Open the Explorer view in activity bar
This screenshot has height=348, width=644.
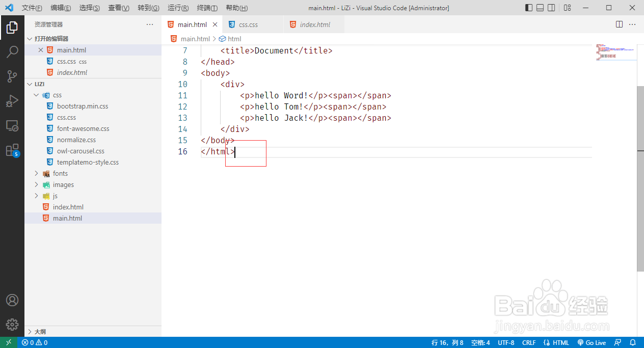[12, 28]
